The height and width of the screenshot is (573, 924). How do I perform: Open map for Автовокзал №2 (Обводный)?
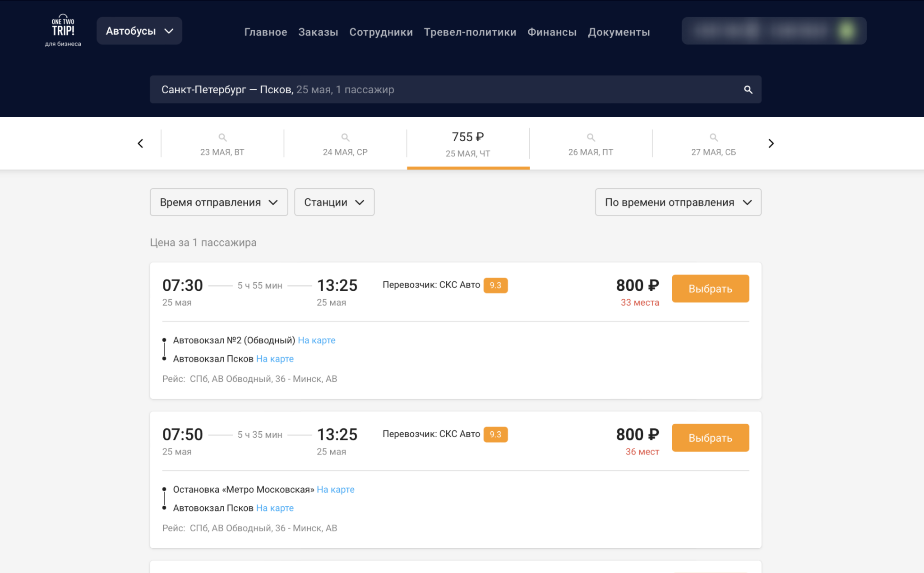tap(316, 340)
